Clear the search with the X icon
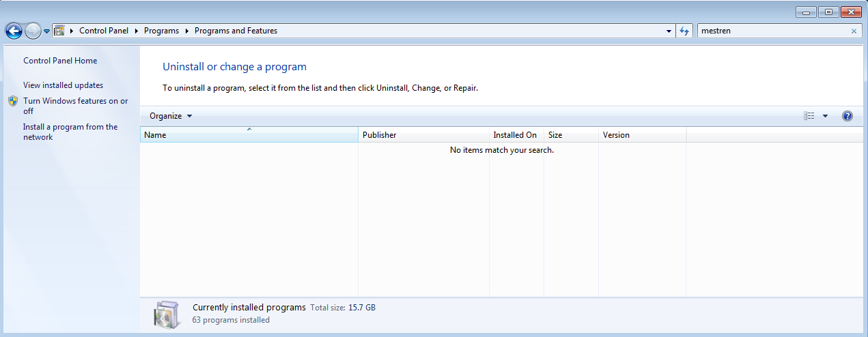Image resolution: width=868 pixels, height=337 pixels. point(854,31)
